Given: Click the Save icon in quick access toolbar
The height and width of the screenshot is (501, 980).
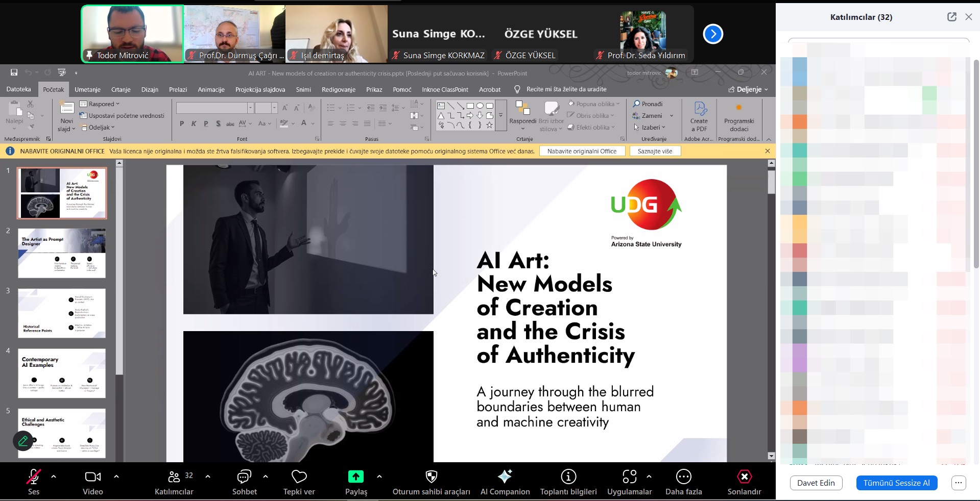Looking at the screenshot, I should pyautogui.click(x=14, y=72).
